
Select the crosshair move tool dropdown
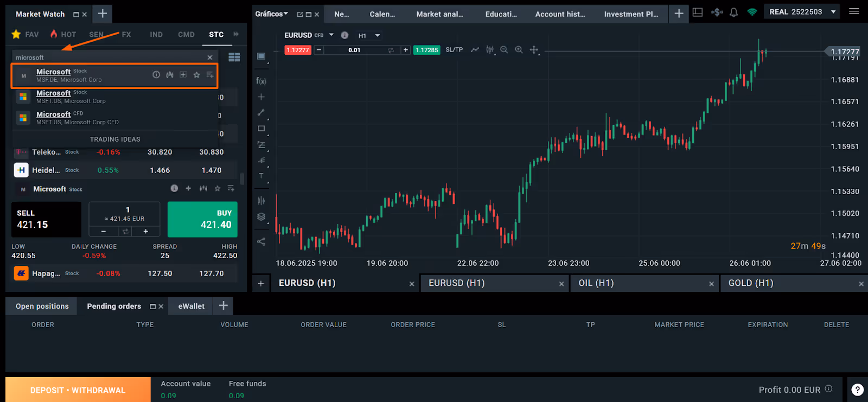pos(534,50)
